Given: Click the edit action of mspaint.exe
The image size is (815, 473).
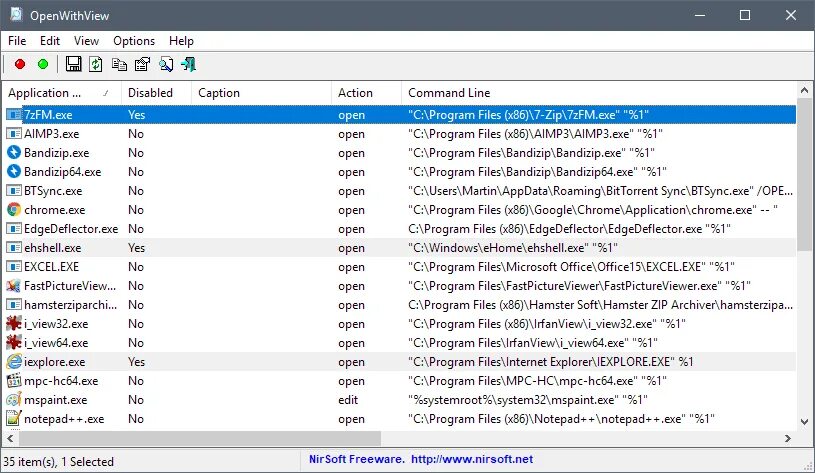Looking at the screenshot, I should tap(348, 400).
